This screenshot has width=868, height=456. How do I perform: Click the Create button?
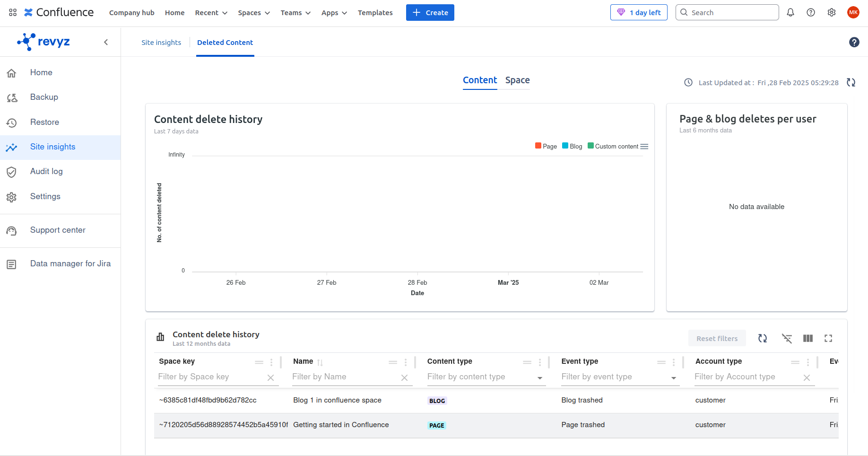point(430,13)
